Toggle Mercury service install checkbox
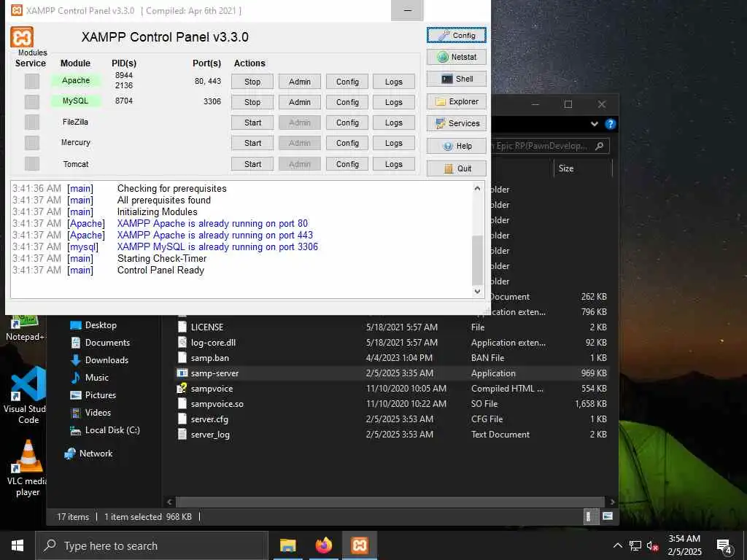 coord(32,142)
